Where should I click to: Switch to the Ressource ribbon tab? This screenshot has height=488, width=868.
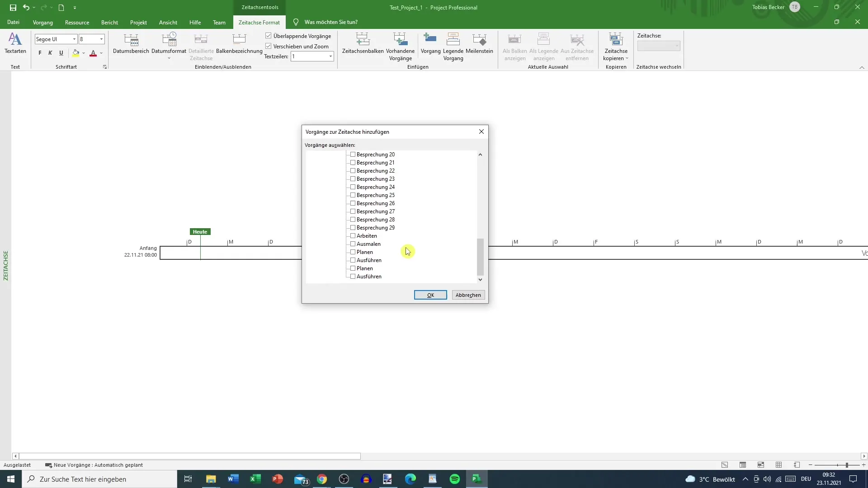[77, 22]
